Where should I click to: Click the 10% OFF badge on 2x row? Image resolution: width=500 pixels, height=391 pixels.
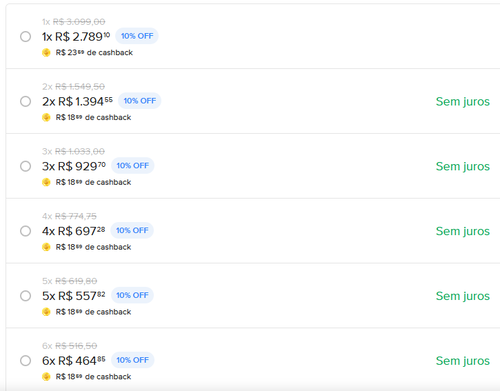pyautogui.click(x=140, y=101)
